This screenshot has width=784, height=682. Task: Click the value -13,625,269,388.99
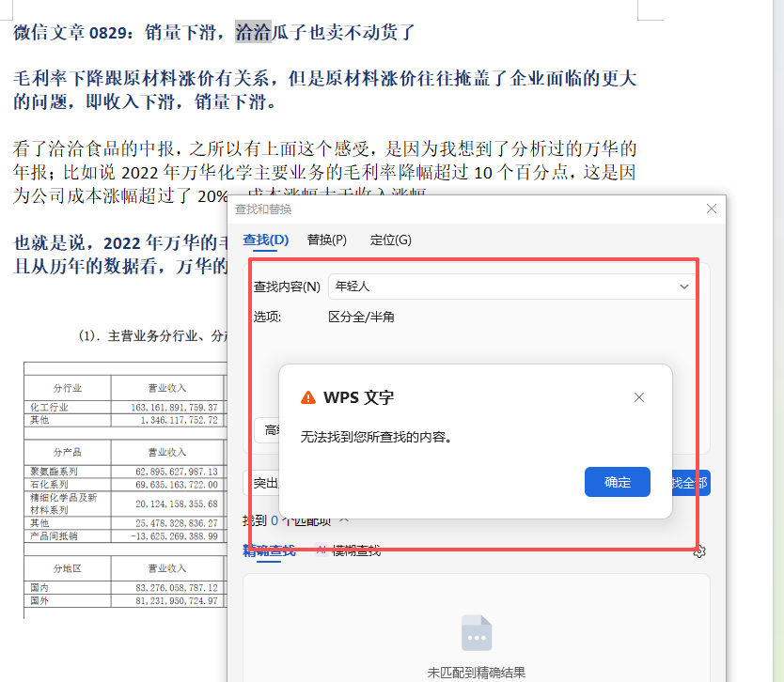click(x=175, y=536)
